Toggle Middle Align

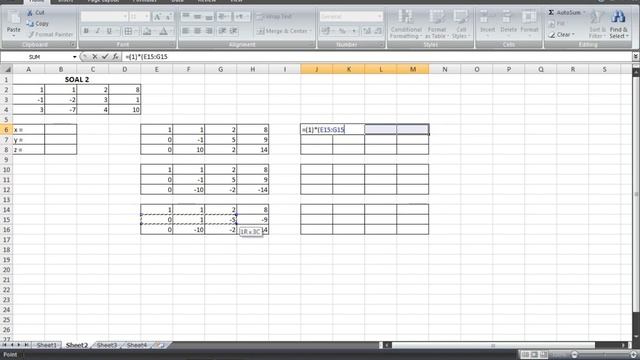click(x=198, y=17)
